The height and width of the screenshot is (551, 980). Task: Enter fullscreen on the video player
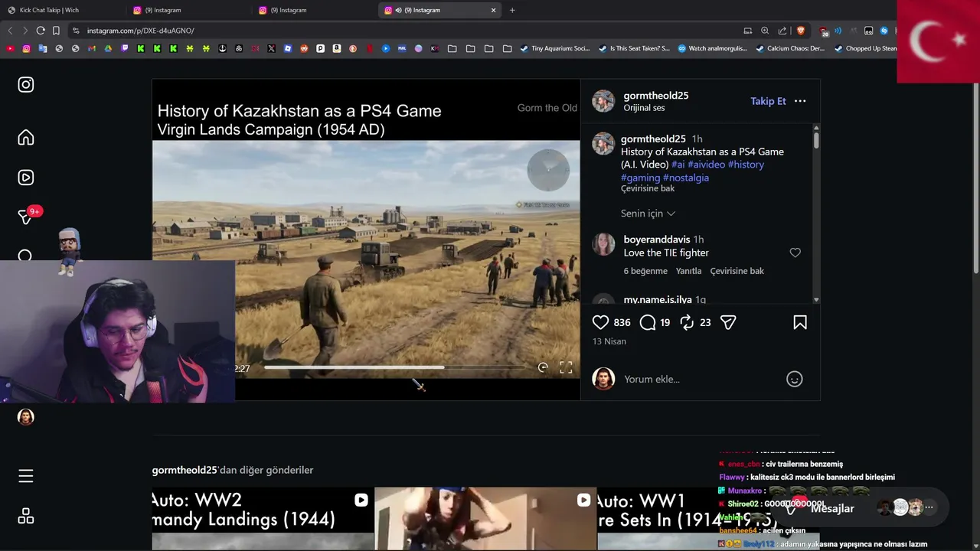coord(566,368)
